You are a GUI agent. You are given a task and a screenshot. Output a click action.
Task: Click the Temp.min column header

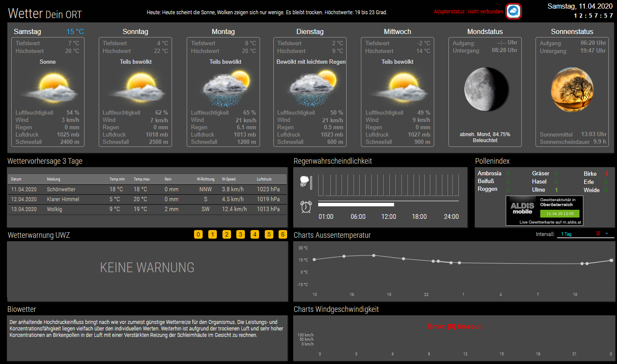tap(117, 179)
